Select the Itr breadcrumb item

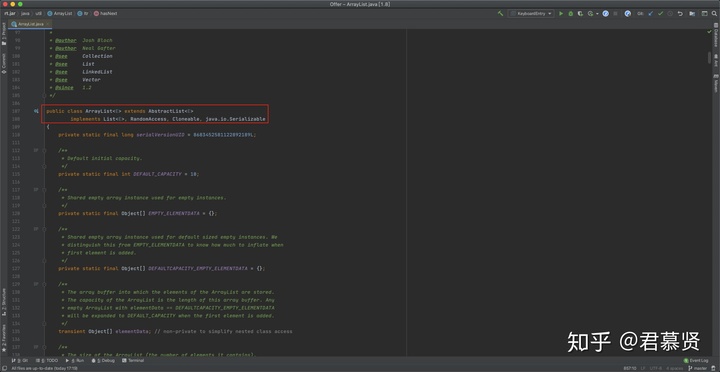pos(83,14)
